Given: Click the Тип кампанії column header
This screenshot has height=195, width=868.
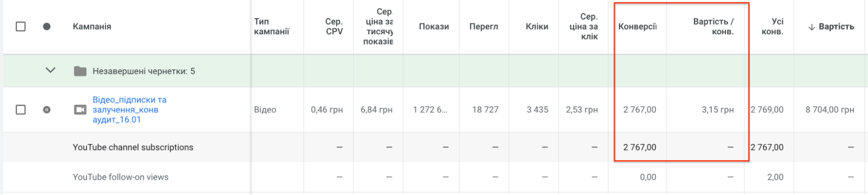Looking at the screenshot, I should point(271,26).
